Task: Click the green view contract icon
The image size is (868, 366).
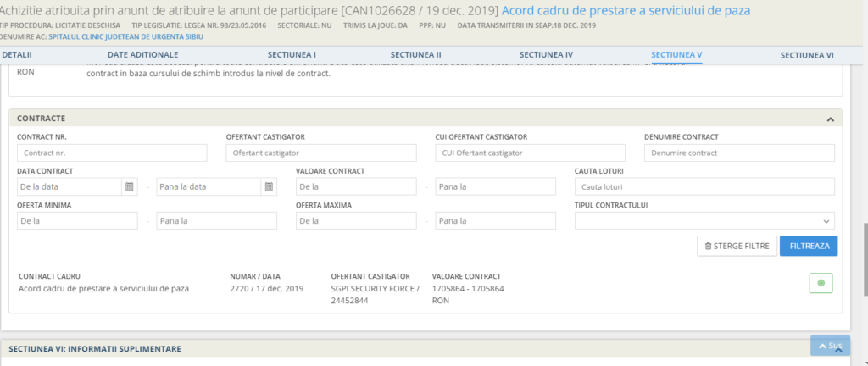Action: pyautogui.click(x=820, y=283)
